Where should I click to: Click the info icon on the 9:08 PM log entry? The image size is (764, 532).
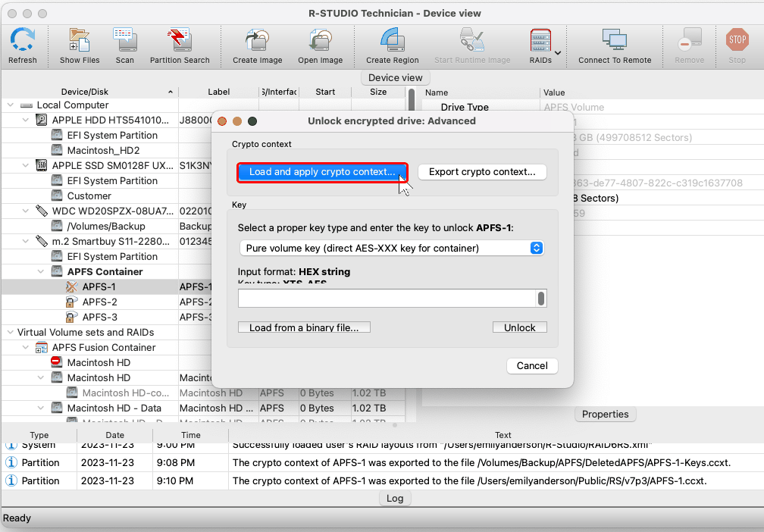pos(11,462)
